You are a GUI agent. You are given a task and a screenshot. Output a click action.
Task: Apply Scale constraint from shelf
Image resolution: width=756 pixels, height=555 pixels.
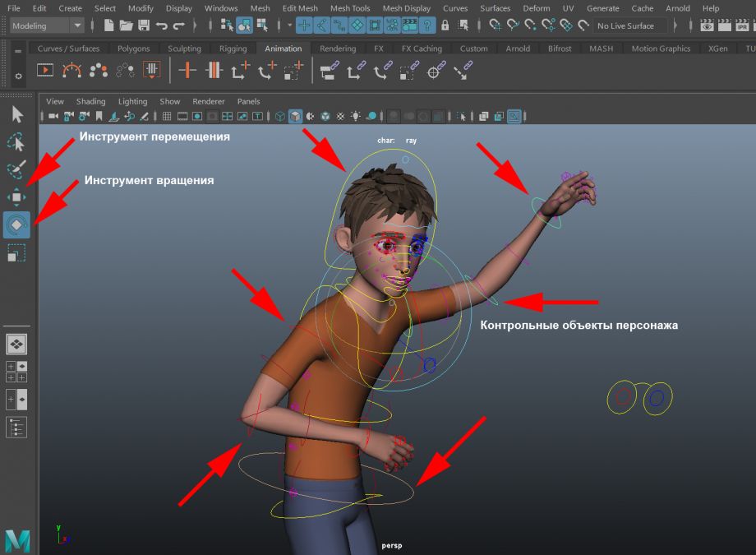[x=409, y=71]
